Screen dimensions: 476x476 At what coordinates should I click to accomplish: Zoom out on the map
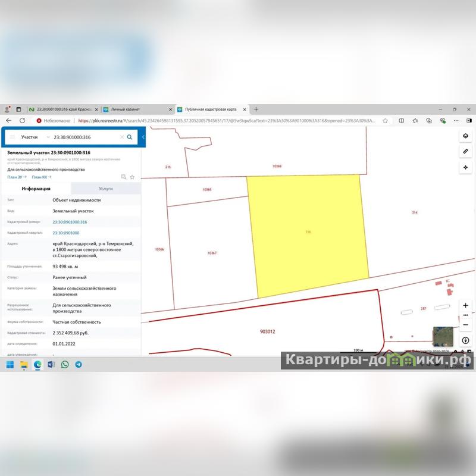click(x=465, y=325)
